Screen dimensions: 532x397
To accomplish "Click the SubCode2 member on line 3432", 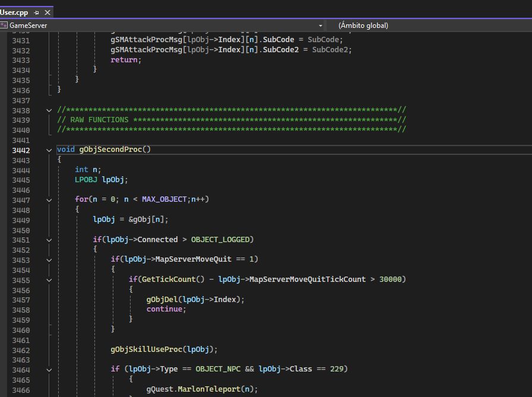I will pos(281,50).
